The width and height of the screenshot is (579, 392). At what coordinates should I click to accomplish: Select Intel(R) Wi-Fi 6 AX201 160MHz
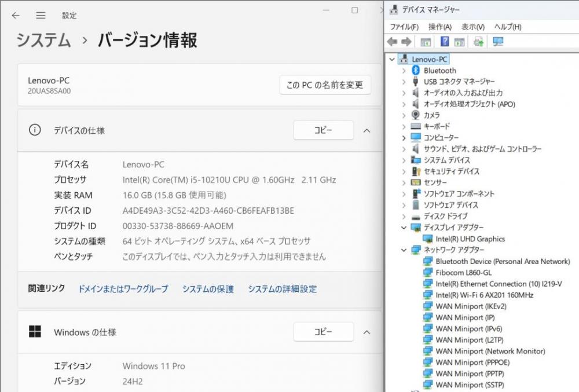484,295
